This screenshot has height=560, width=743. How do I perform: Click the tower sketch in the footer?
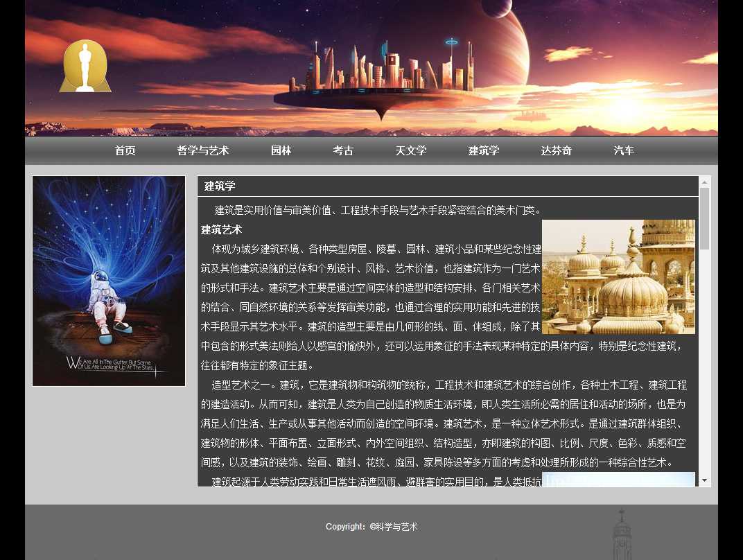622,535
